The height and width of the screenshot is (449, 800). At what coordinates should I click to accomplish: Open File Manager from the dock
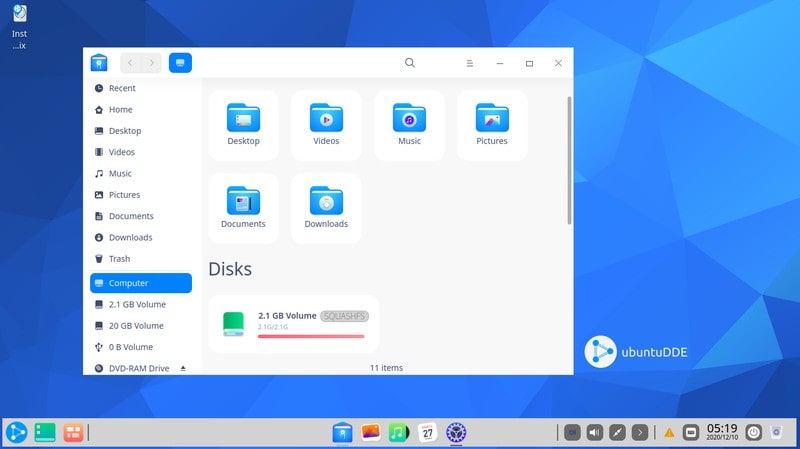(x=342, y=433)
